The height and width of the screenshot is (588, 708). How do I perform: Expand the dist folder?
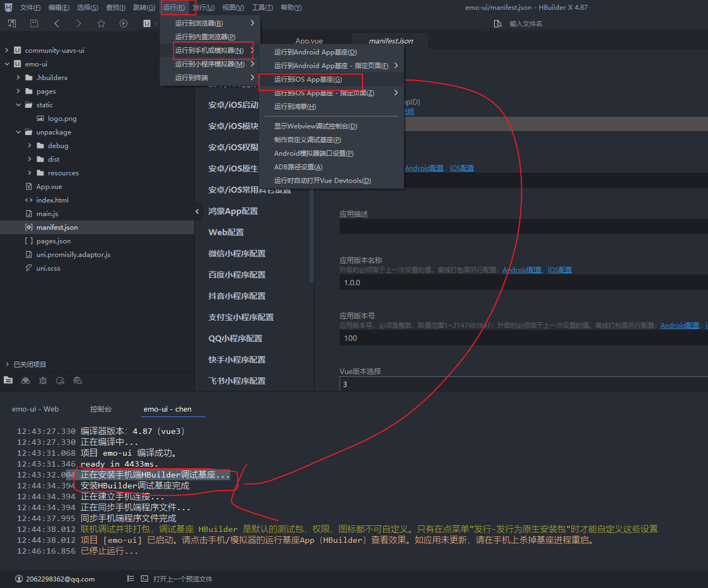click(x=29, y=160)
